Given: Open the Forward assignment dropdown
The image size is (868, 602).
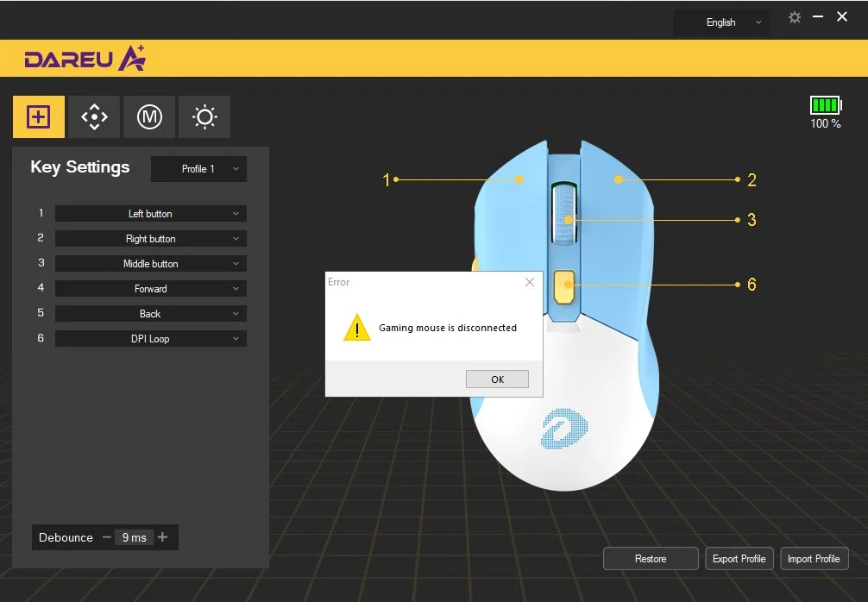Looking at the screenshot, I should point(151,288).
